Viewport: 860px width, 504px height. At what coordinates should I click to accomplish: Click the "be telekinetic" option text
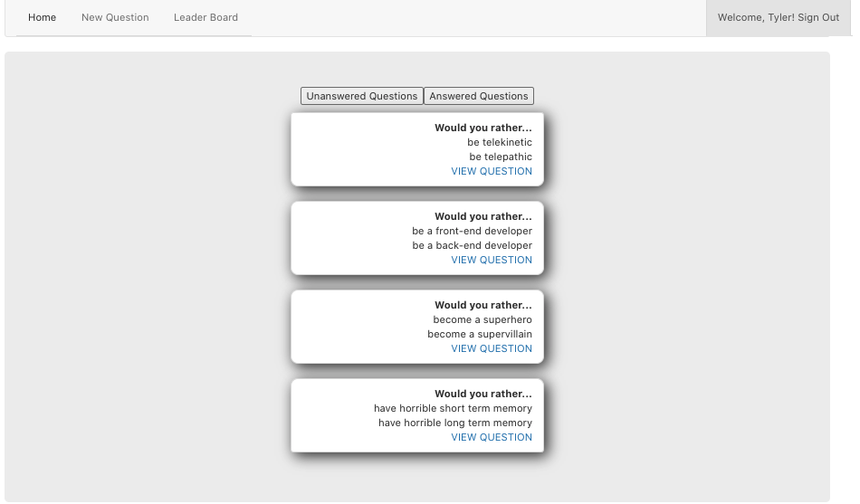[500, 142]
